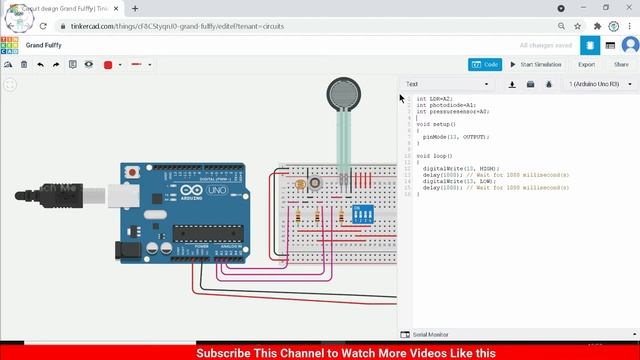Screen dimensions: 640x360
Task: Close the Circuit design Grand Fulffy tab
Action: [x=116, y=9]
